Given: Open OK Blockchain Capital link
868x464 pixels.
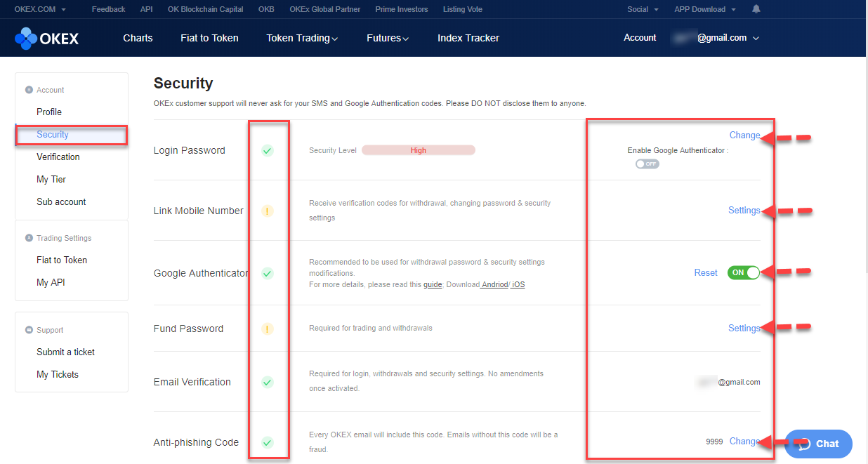Looking at the screenshot, I should 206,9.
